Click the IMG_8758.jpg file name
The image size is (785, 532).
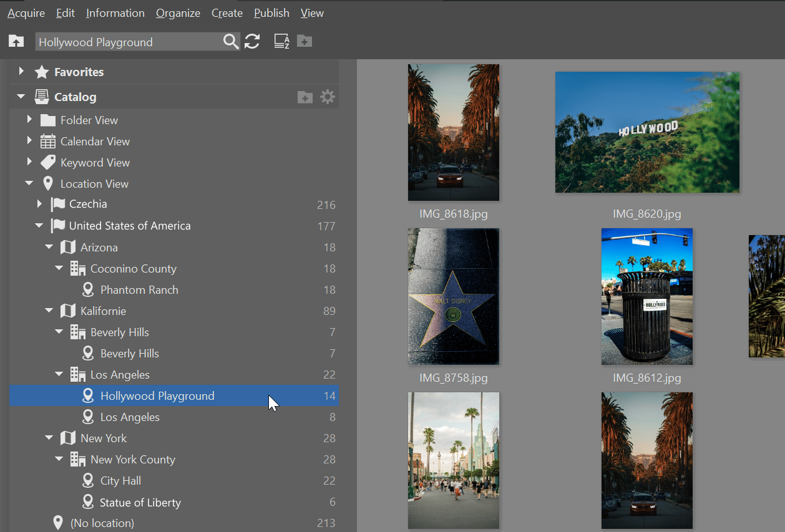[454, 378]
